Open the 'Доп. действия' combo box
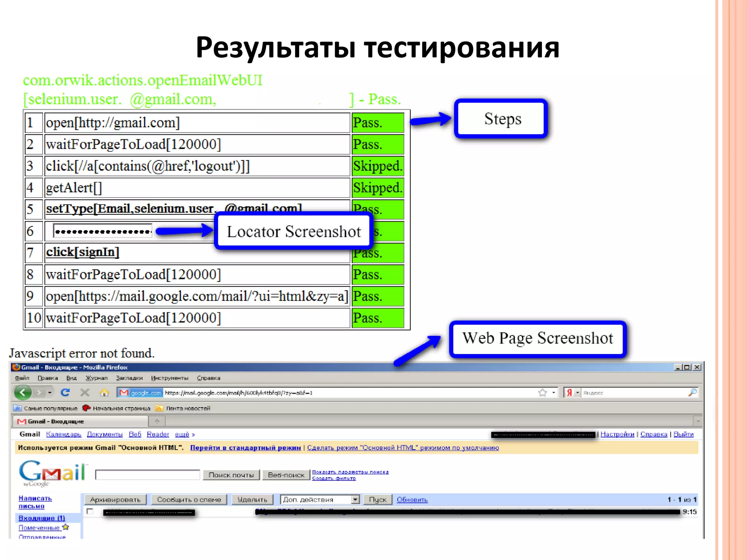The image size is (747, 560). (x=320, y=499)
